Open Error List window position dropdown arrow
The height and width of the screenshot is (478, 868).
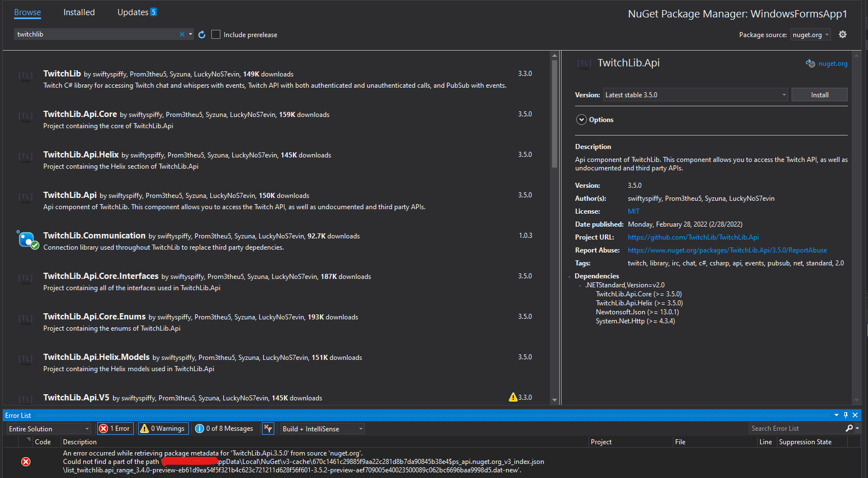pos(836,415)
